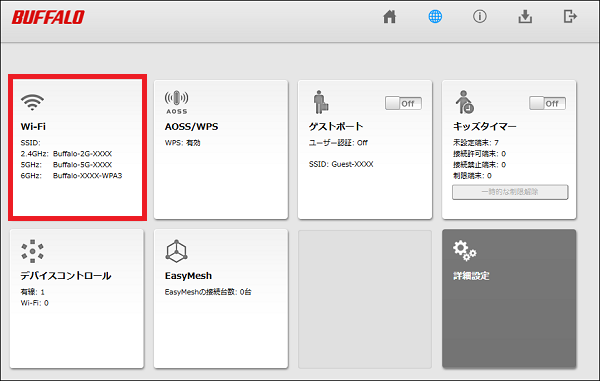Image resolution: width=600 pixels, height=381 pixels.
Task: Open the information circle icon
Action: [479, 16]
